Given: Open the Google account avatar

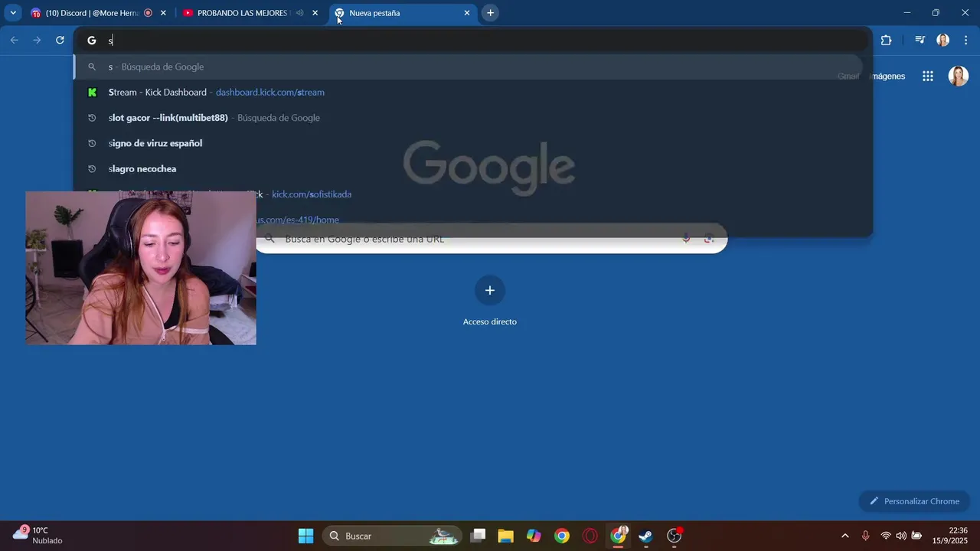Looking at the screenshot, I should 959,76.
